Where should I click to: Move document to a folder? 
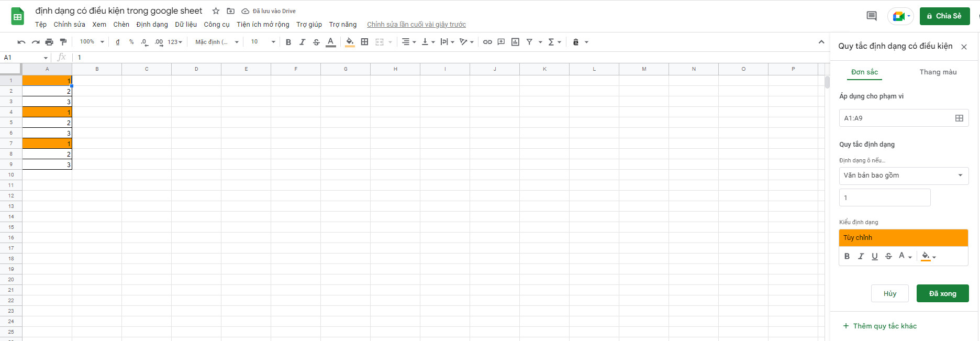pos(230,11)
